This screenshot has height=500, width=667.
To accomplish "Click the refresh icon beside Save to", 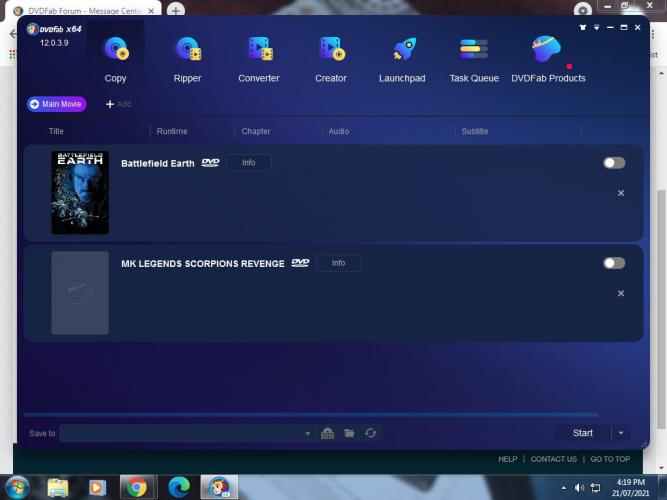I will (x=371, y=433).
